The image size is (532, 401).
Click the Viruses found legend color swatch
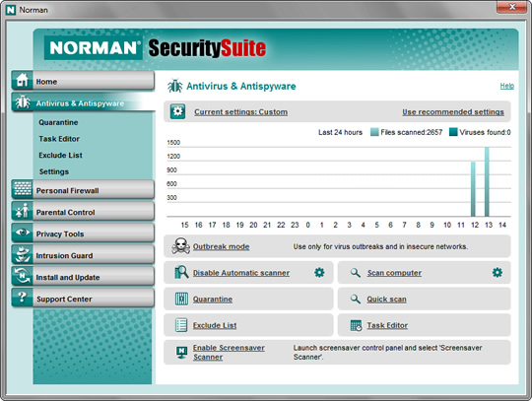point(453,132)
